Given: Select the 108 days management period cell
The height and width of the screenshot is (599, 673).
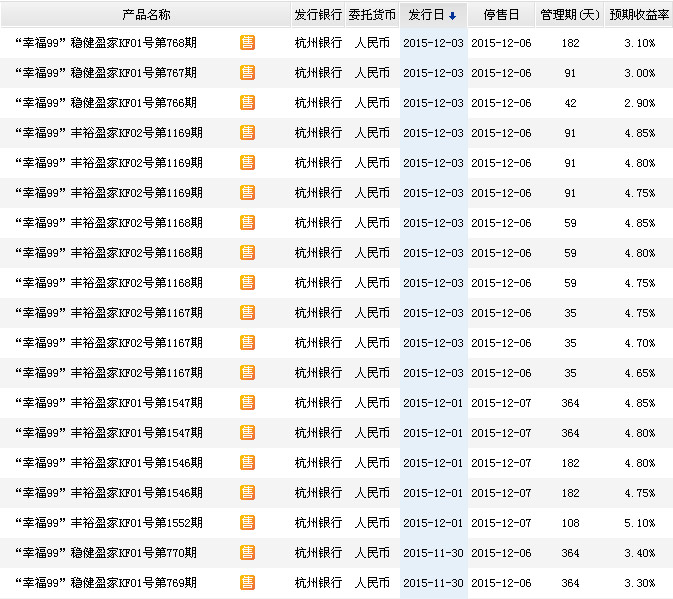Looking at the screenshot, I should [570, 523].
